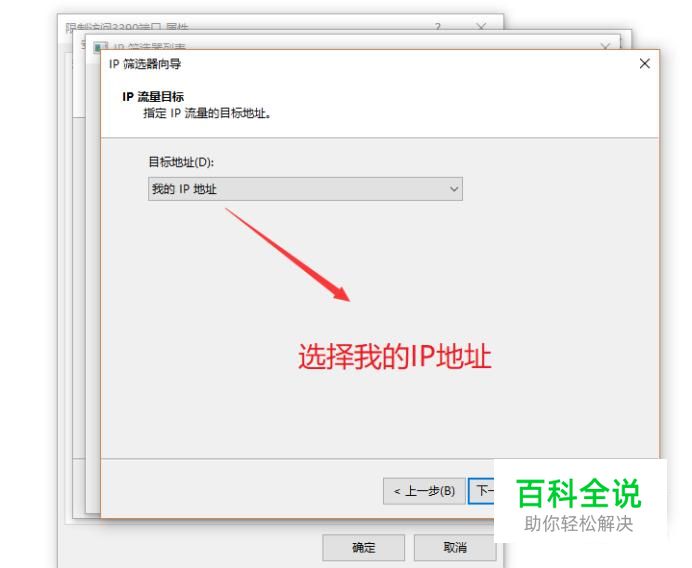Click the green 百科全说 watermark logo
The image size is (692, 568).
[578, 493]
